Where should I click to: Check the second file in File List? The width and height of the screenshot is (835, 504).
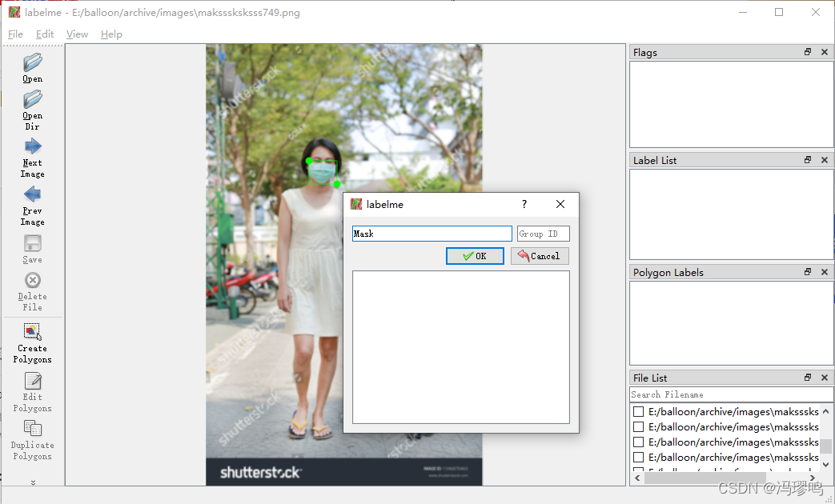click(x=639, y=427)
